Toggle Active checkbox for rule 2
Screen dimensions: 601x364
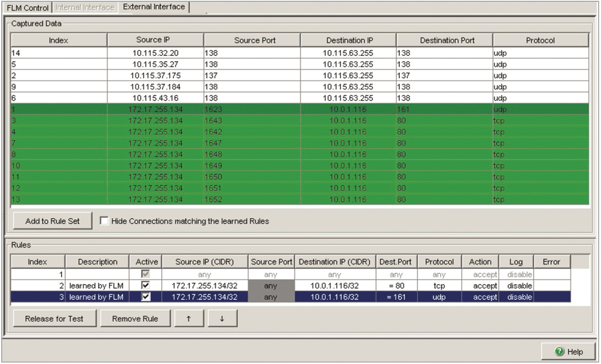click(145, 285)
